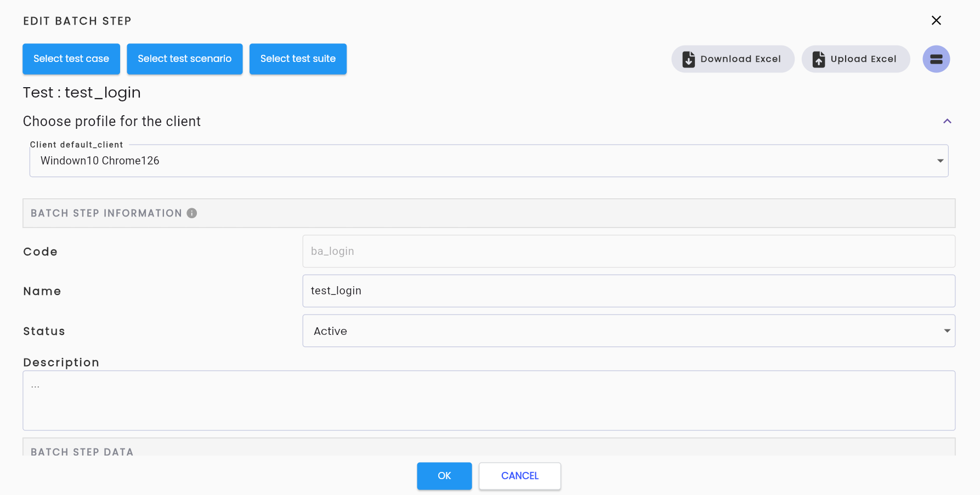980x495 pixels.
Task: Click the 'Test : test_login' heading
Action: tap(82, 93)
